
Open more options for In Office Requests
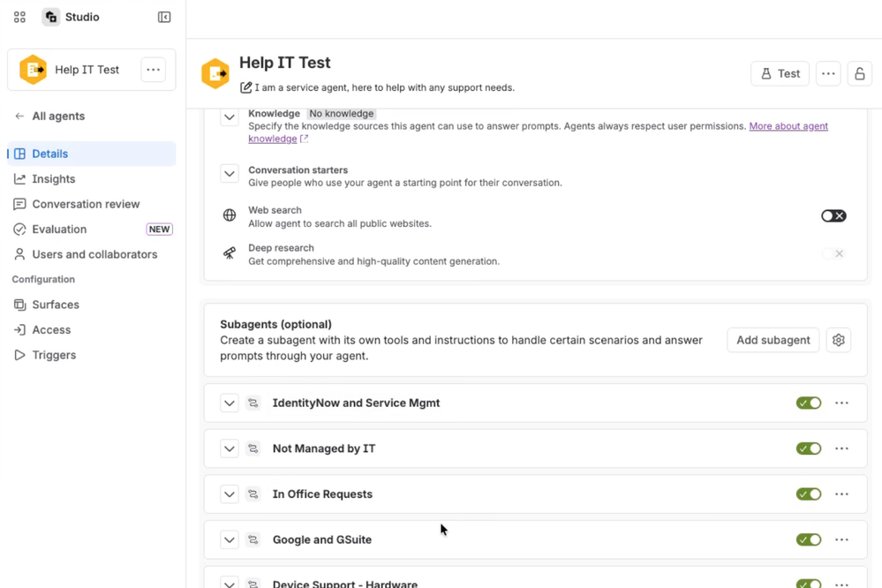[841, 494]
